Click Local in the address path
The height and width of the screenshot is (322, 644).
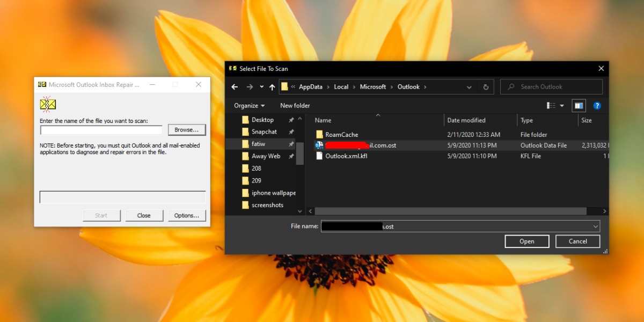[341, 87]
